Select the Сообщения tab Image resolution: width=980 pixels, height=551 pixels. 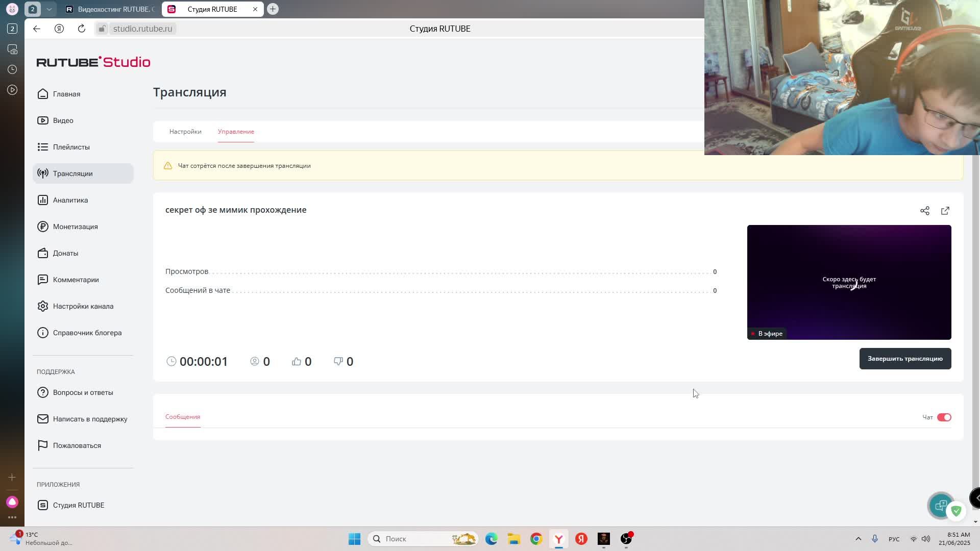click(183, 417)
